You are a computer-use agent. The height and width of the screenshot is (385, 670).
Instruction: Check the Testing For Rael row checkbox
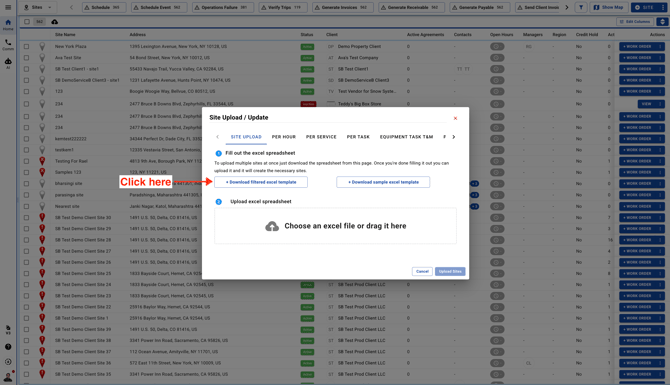tap(26, 161)
